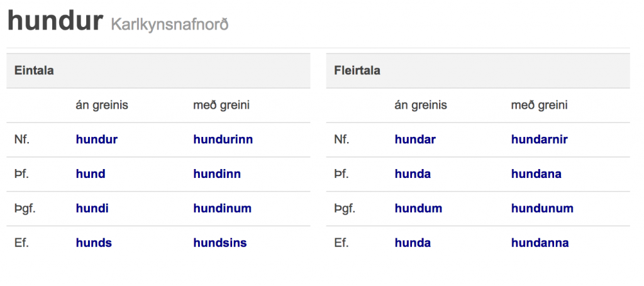Screen dimensions: 644x286
Task: Click the 'hundinum' link
Action: point(222,209)
